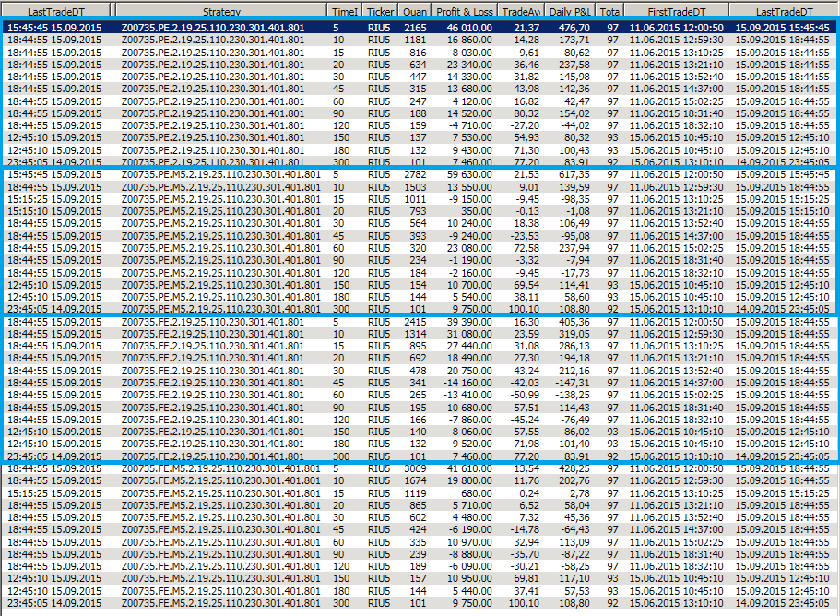The image size is (840, 616).
Task: Click the Ticker column header
Action: coord(380,11)
